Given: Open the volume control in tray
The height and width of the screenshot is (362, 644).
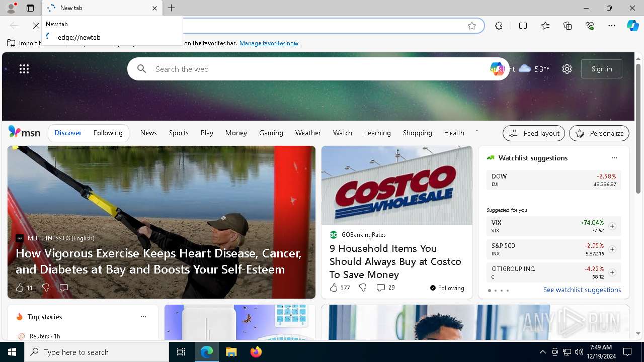Looking at the screenshot, I should 579,352.
